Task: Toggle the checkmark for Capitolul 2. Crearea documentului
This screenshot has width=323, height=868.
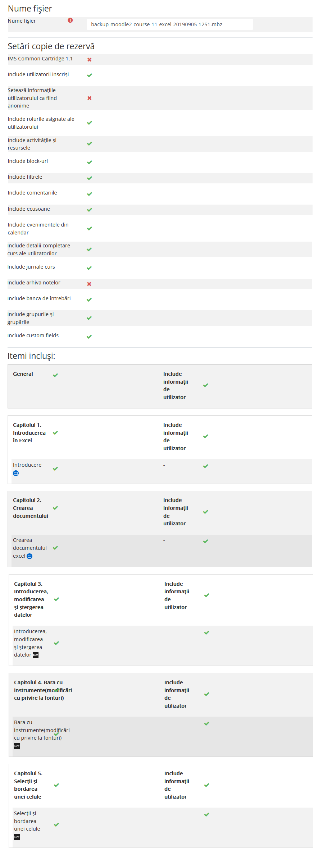Action: (55, 508)
